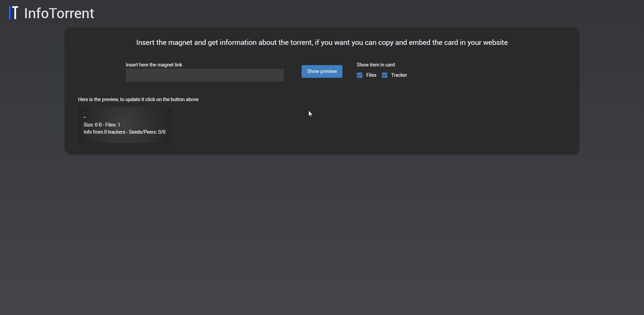Click the InfoTorrent IT logo icon
This screenshot has height=315, width=644.
pos(13,13)
